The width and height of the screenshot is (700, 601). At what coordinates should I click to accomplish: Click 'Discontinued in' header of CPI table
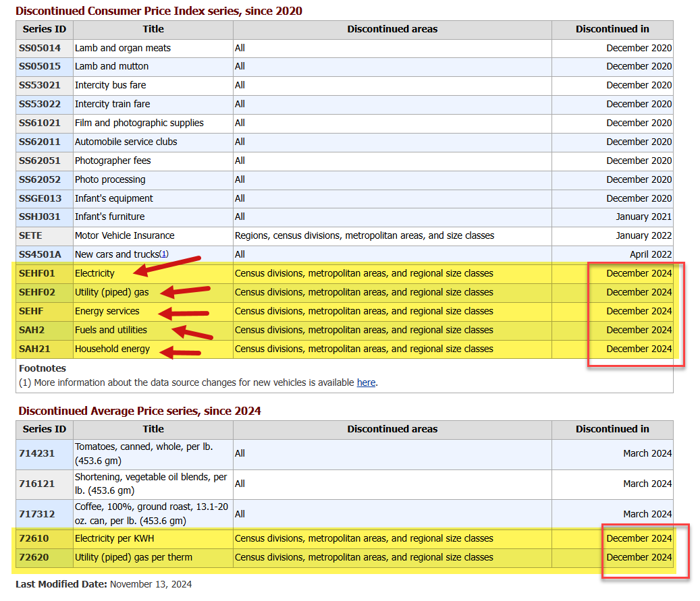point(612,29)
